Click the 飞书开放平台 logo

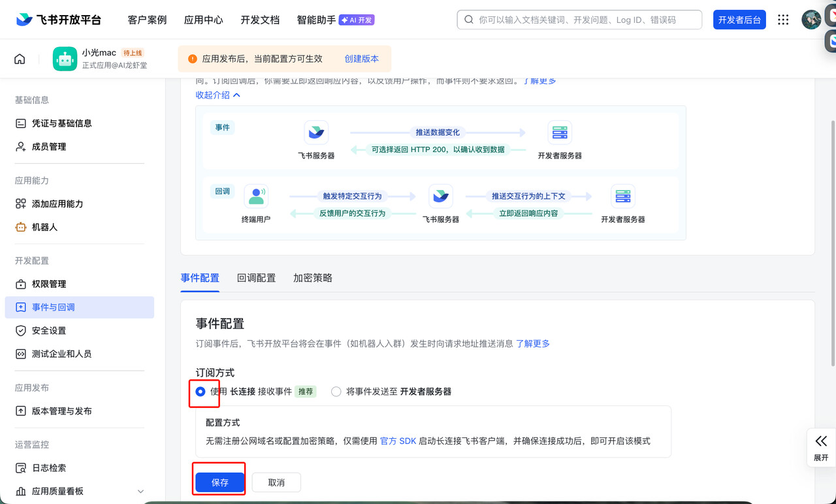tap(59, 20)
